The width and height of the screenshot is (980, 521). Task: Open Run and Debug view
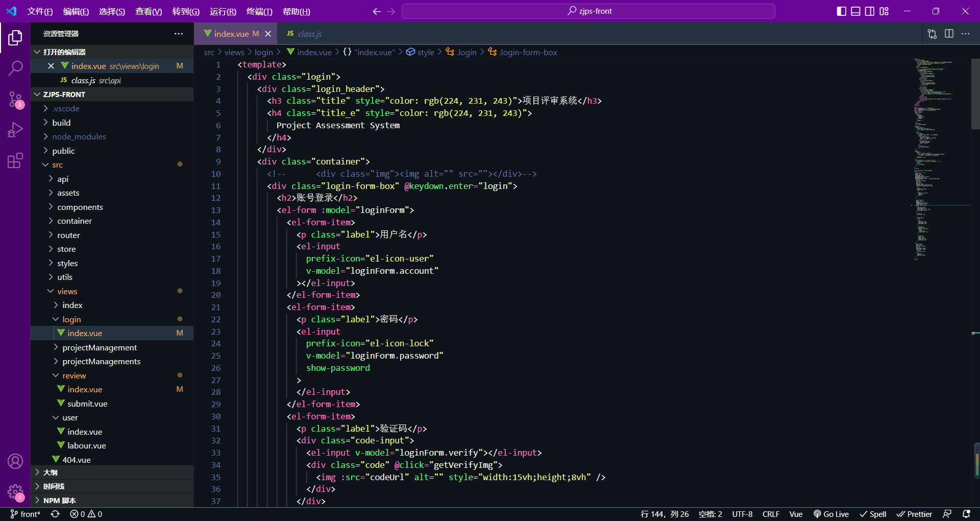15,130
